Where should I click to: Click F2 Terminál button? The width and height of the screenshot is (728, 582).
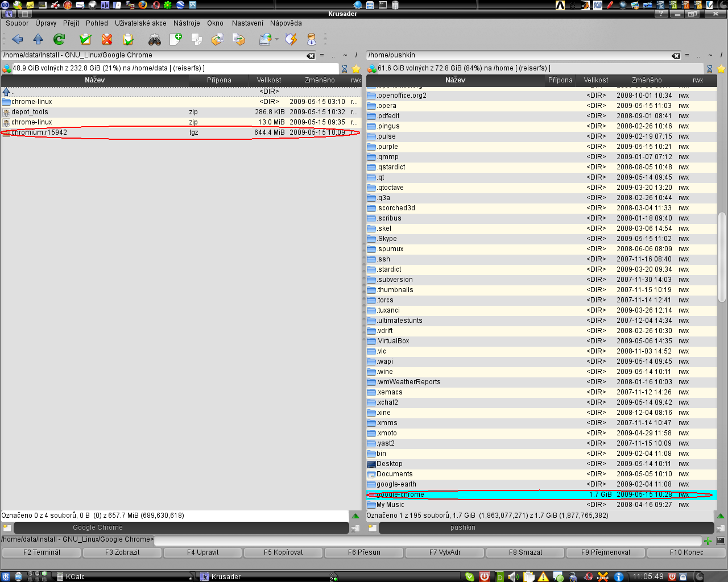coord(42,552)
